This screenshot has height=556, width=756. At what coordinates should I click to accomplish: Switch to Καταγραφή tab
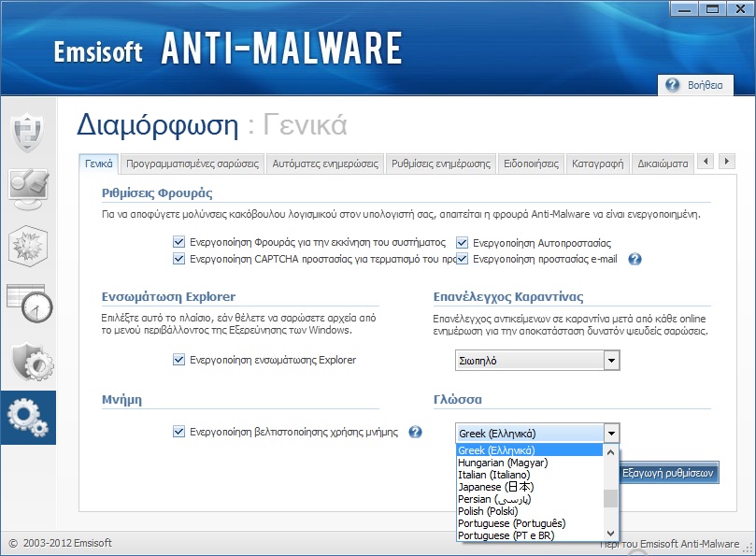coord(598,164)
